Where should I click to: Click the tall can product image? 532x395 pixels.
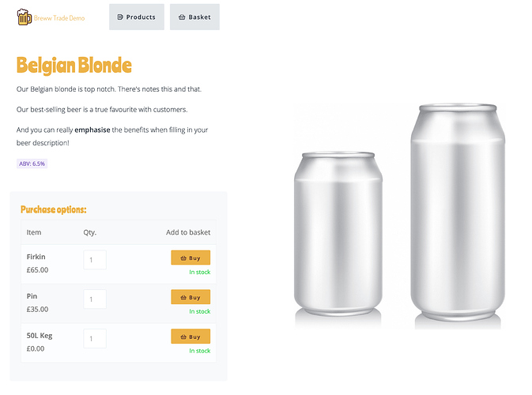pyautogui.click(x=458, y=212)
